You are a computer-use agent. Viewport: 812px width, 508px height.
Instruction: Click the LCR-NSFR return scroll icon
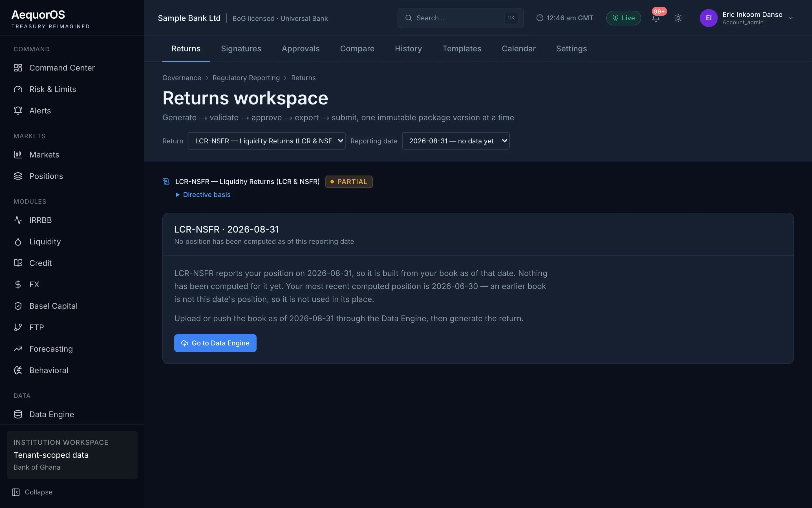166,182
